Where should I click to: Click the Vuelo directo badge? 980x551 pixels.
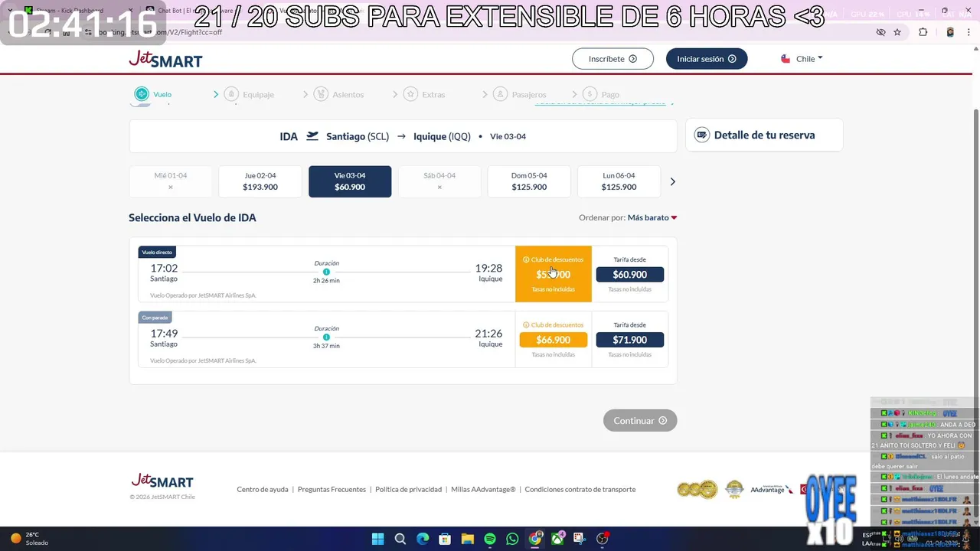[x=157, y=252]
